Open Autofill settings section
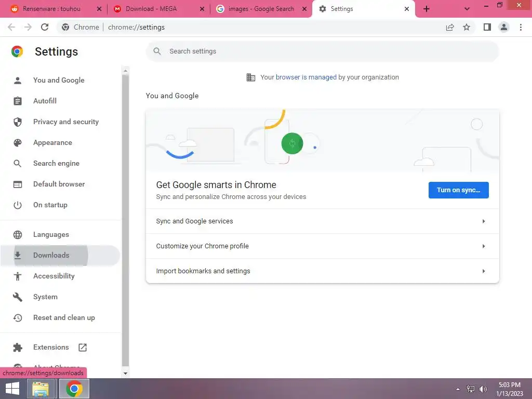The width and height of the screenshot is (532, 399). [x=60, y=101]
